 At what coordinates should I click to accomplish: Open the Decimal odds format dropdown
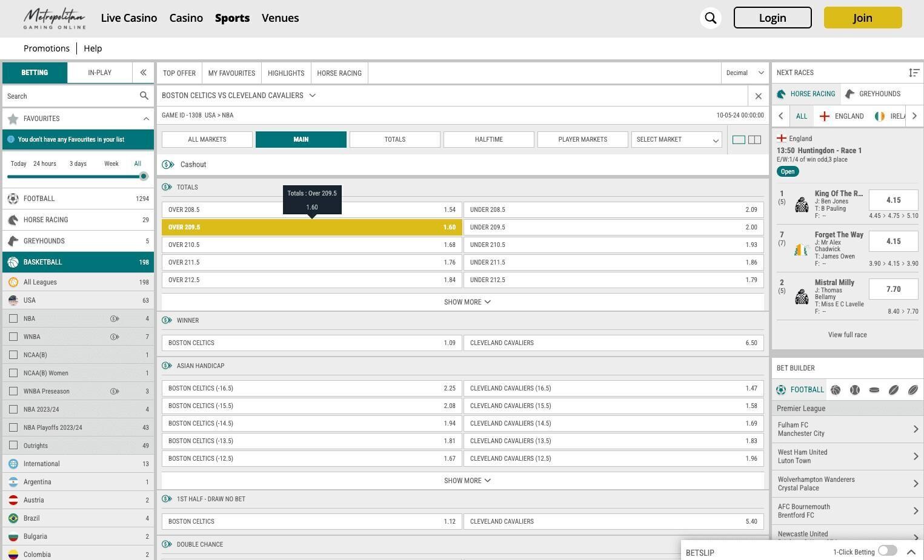(745, 73)
